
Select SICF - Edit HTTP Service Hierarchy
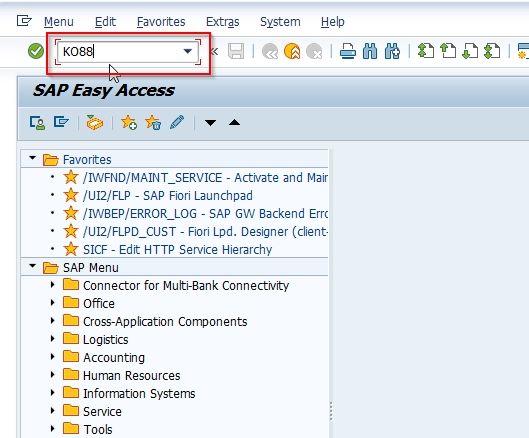(177, 250)
